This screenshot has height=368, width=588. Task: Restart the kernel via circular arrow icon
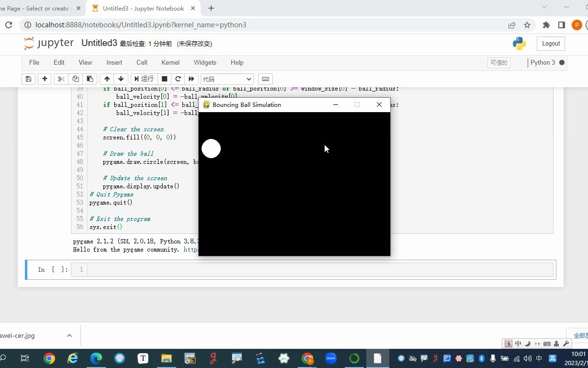point(178,79)
